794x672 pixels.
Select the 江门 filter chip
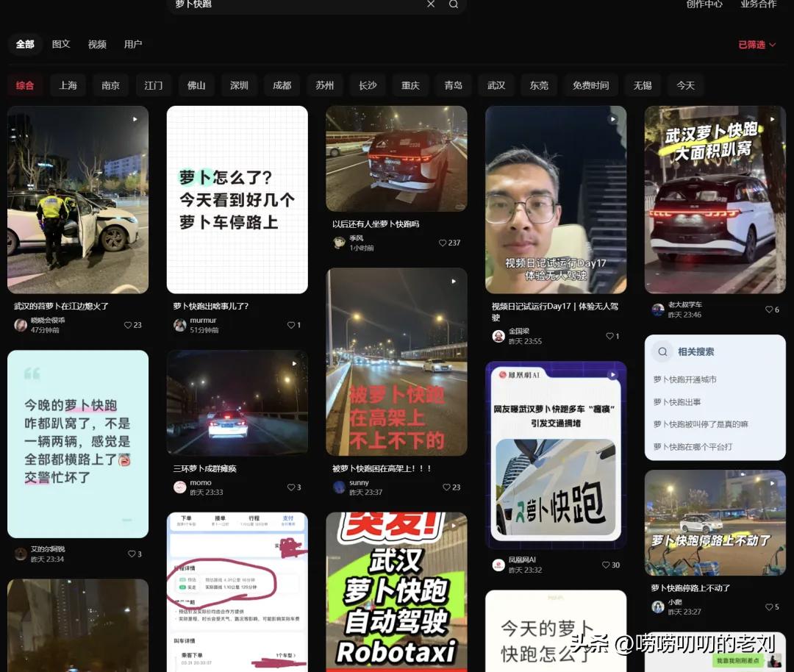click(154, 85)
